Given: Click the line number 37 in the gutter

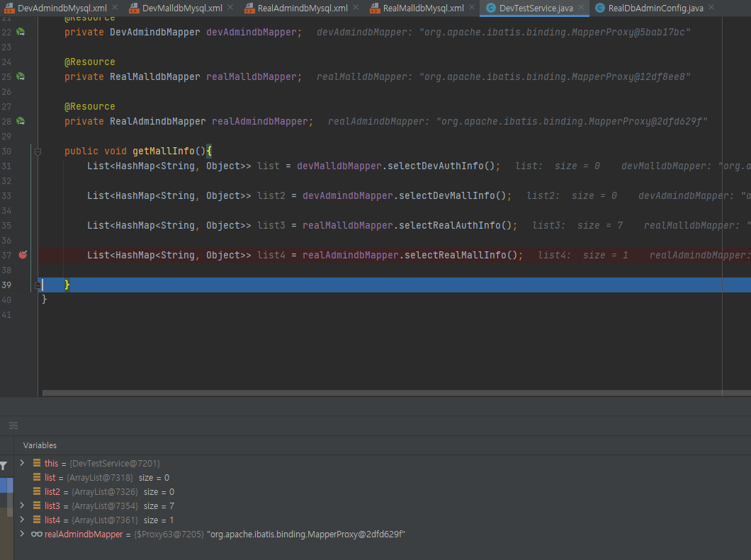Looking at the screenshot, I should click(x=6, y=255).
